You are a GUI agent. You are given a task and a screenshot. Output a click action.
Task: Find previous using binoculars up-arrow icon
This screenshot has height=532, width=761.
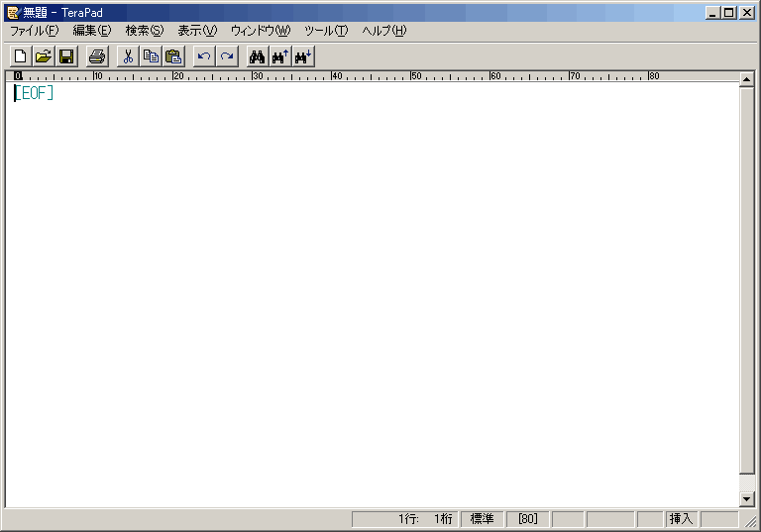tap(280, 56)
